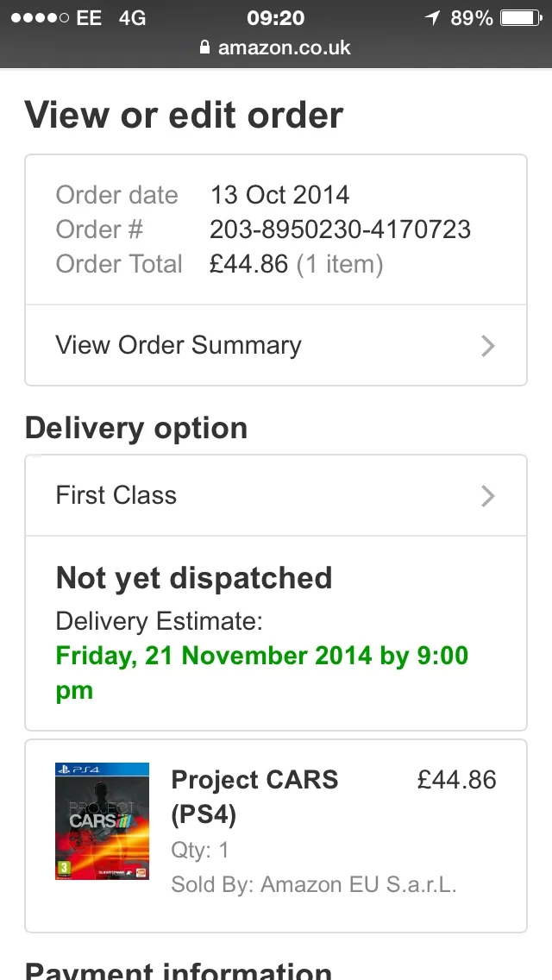Viewport: 552px width, 980px height.
Task: Tap Sold By Amazon EU S.a.r.L. text
Action: coord(314,884)
